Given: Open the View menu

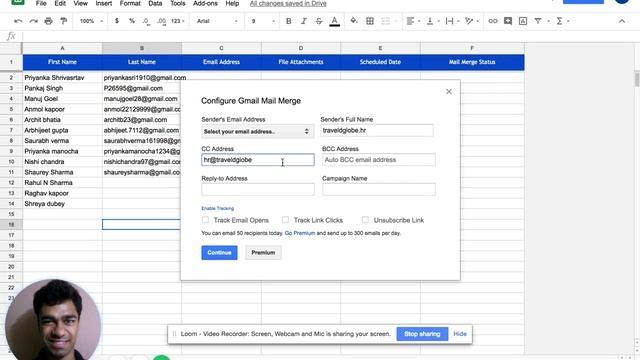Looking at the screenshot, I should click(x=80, y=3).
